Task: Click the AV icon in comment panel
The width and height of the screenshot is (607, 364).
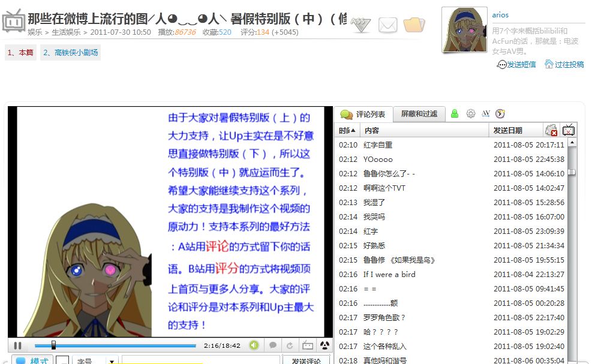Action: point(486,113)
